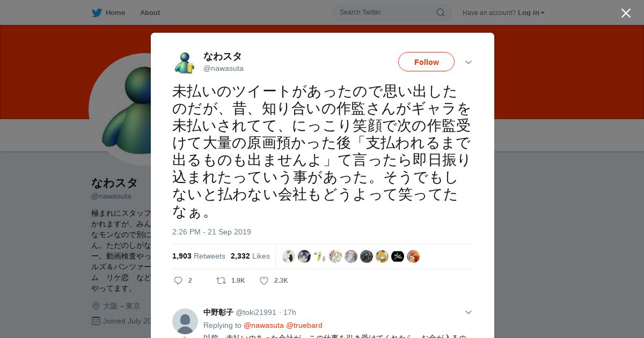View the 2,332 Likes list
Screen dimensions: 644x338
(x=250, y=256)
